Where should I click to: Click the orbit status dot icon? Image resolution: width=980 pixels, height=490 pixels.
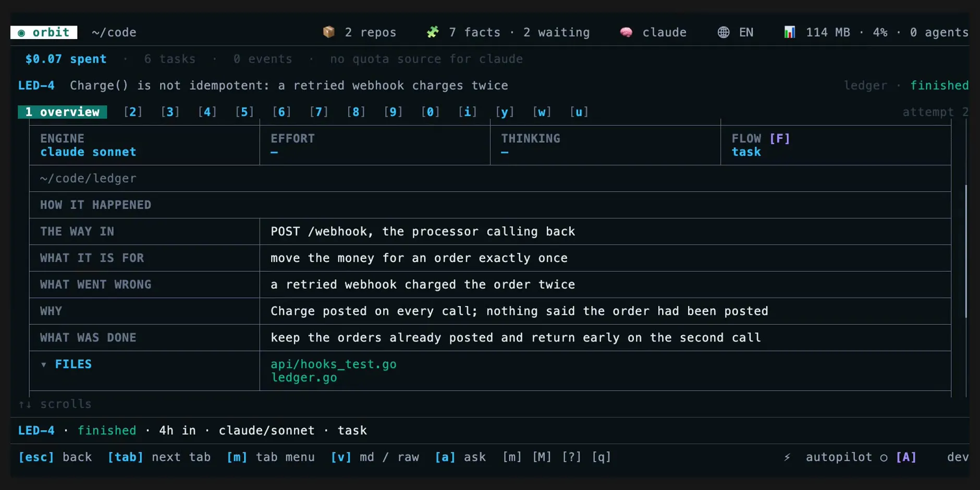point(21,33)
